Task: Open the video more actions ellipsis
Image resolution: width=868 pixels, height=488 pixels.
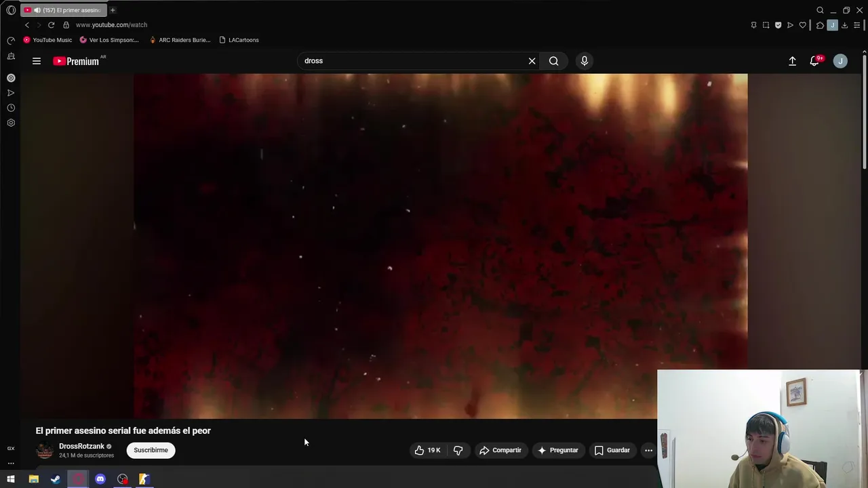Action: [648, 450]
